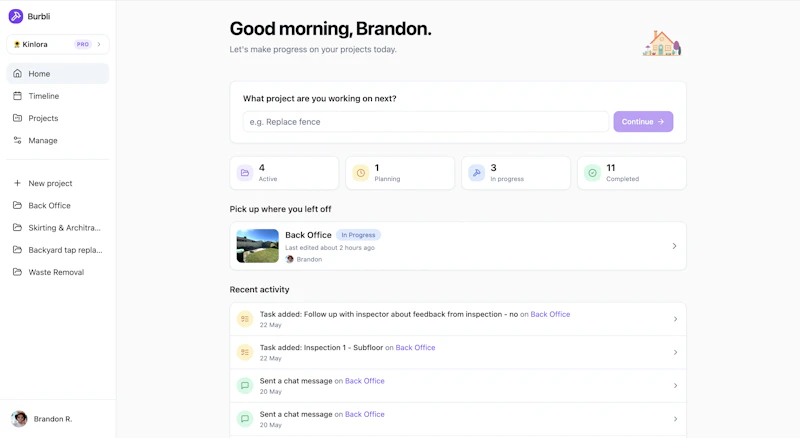The image size is (800, 438).
Task: Click the Continue button
Action: point(643,121)
